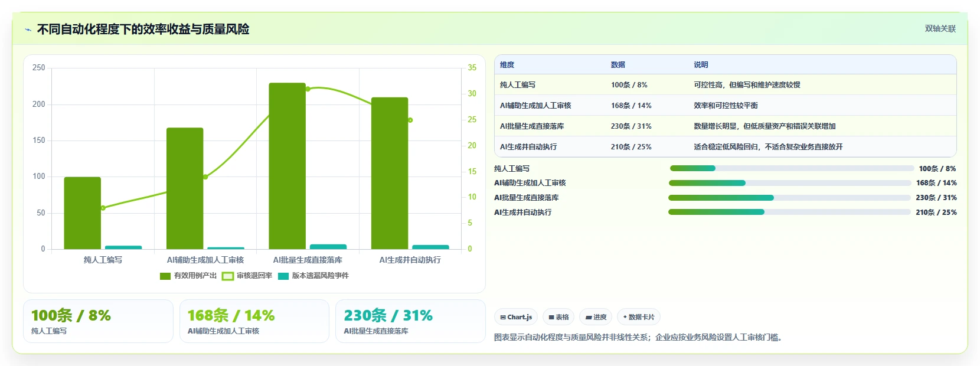980x366 pixels.
Task: Click the 纯人工编写 progress bar
Action: point(792,168)
